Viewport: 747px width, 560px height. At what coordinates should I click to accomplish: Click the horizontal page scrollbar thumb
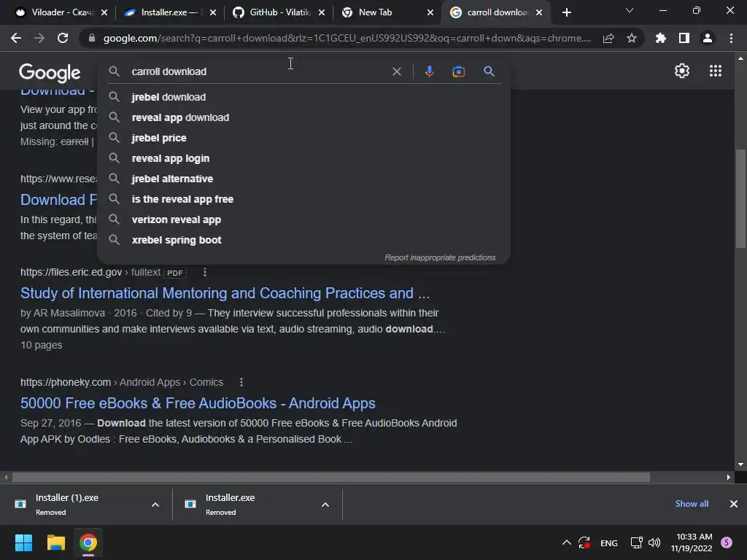331,477
